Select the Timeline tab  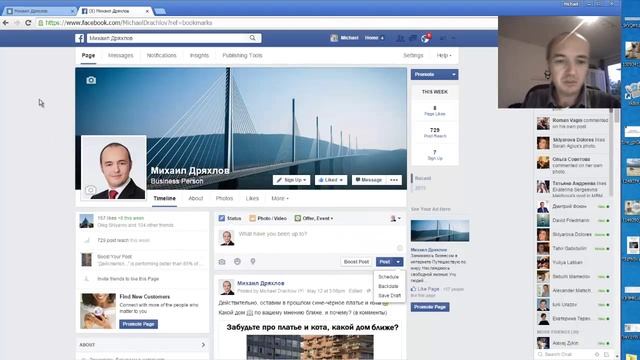[164, 198]
